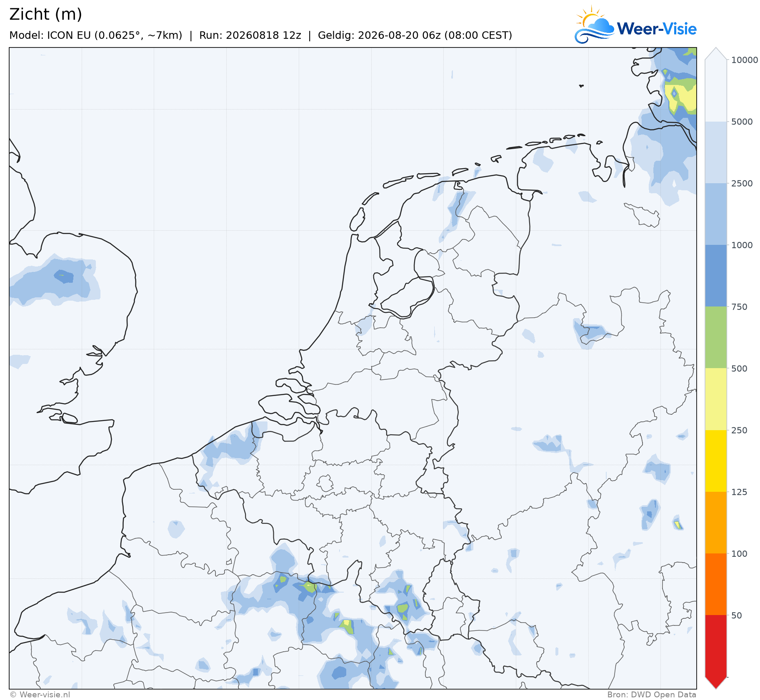Click the bottom red arrow of colorbar
760x700 pixels.
[716, 683]
